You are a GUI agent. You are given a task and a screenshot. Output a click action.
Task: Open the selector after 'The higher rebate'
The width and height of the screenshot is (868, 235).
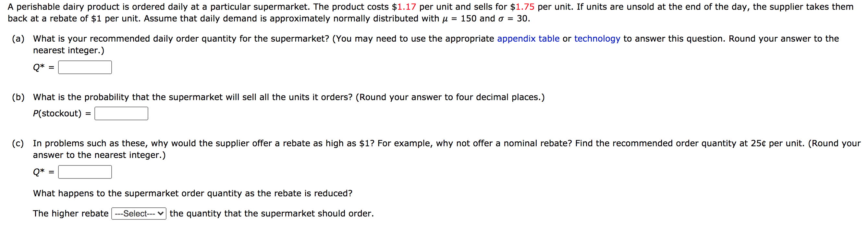pyautogui.click(x=138, y=214)
